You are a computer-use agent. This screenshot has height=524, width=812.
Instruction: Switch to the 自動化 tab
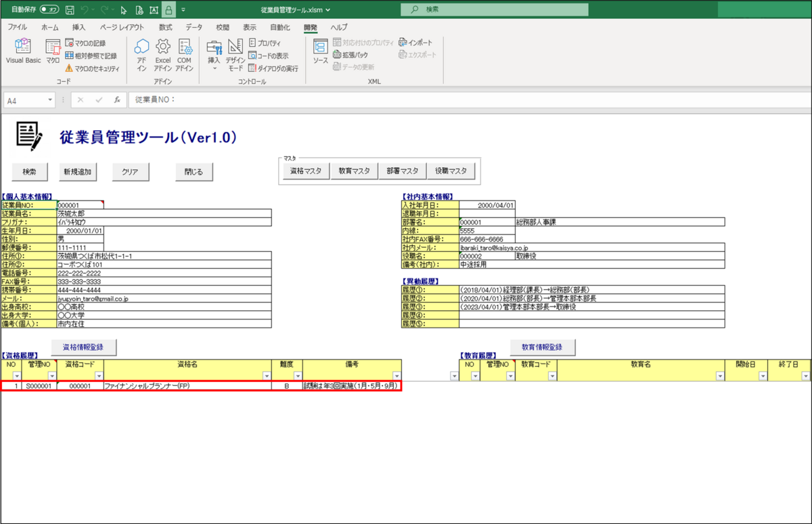280,27
